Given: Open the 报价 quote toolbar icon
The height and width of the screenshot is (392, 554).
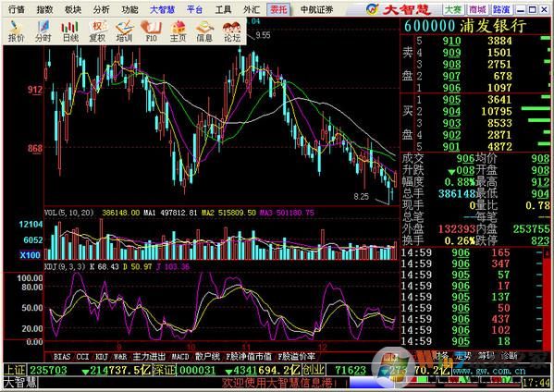Looking at the screenshot, I should click(16, 31).
